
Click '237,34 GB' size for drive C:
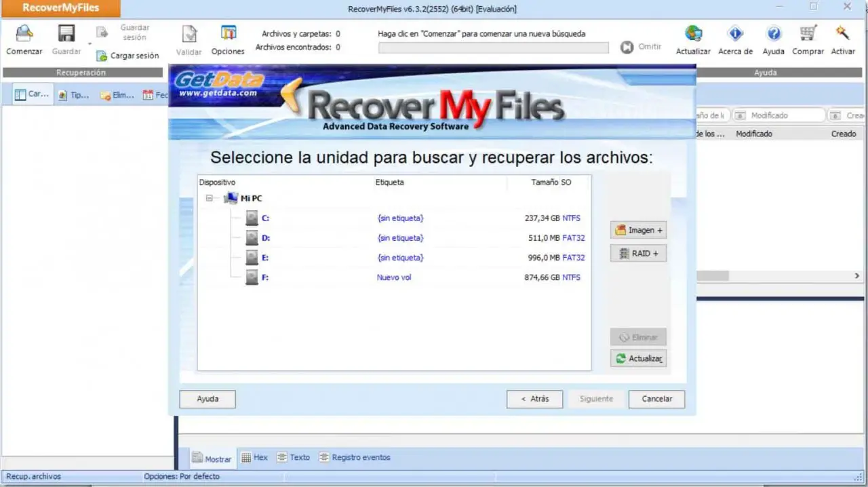click(542, 218)
